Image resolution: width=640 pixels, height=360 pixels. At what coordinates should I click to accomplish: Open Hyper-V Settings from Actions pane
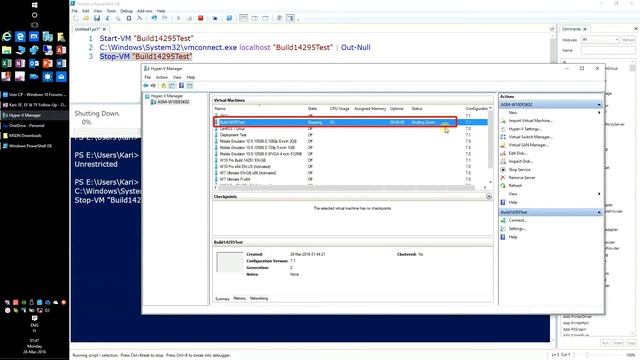click(x=525, y=129)
